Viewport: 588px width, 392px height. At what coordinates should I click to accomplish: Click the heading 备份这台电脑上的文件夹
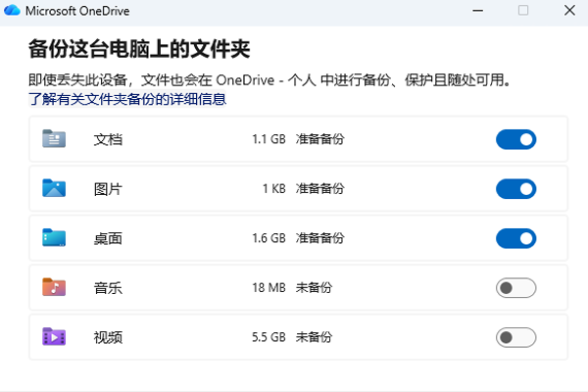coord(139,49)
